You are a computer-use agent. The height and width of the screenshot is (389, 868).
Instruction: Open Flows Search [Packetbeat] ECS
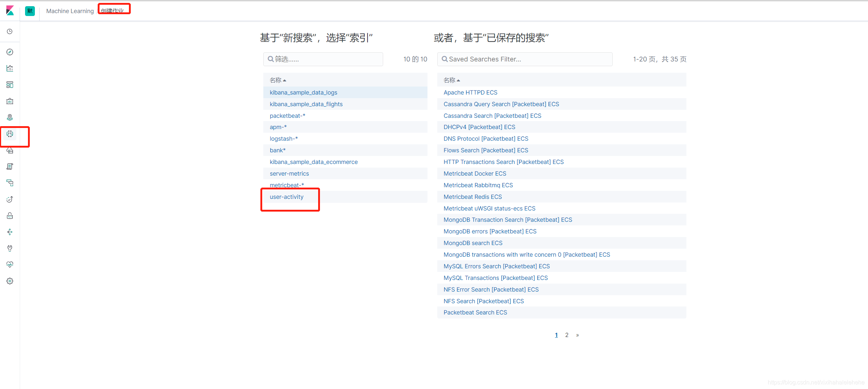486,150
